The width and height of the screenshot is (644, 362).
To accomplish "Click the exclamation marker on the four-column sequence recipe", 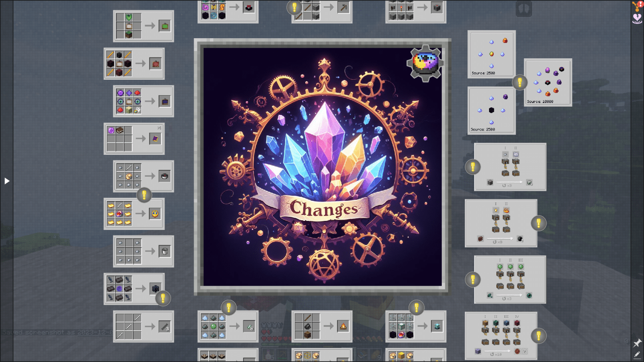I will [x=538, y=336].
